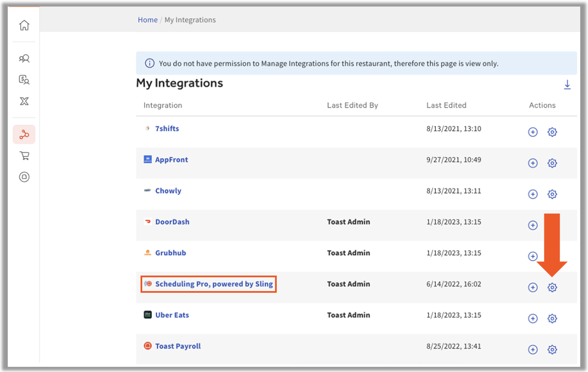The width and height of the screenshot is (588, 372).
Task: Click the Integration column header
Action: pos(163,105)
